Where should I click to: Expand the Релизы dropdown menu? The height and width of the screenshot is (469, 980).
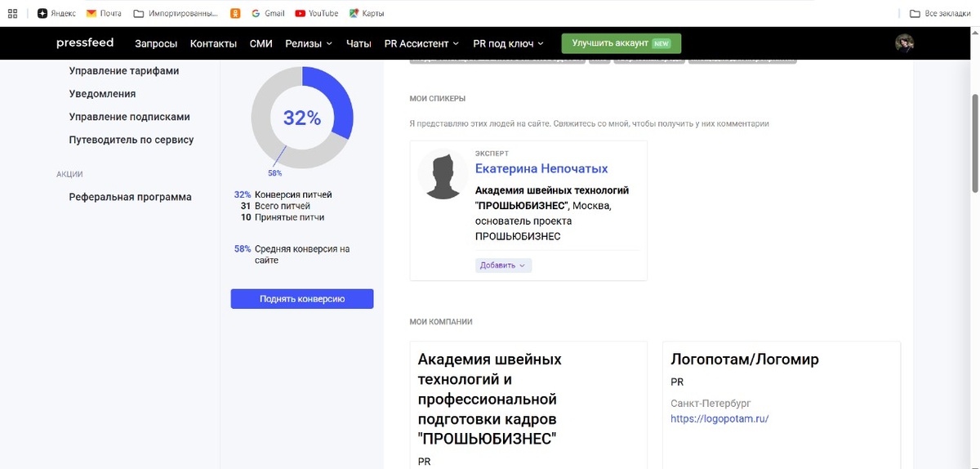(x=309, y=43)
